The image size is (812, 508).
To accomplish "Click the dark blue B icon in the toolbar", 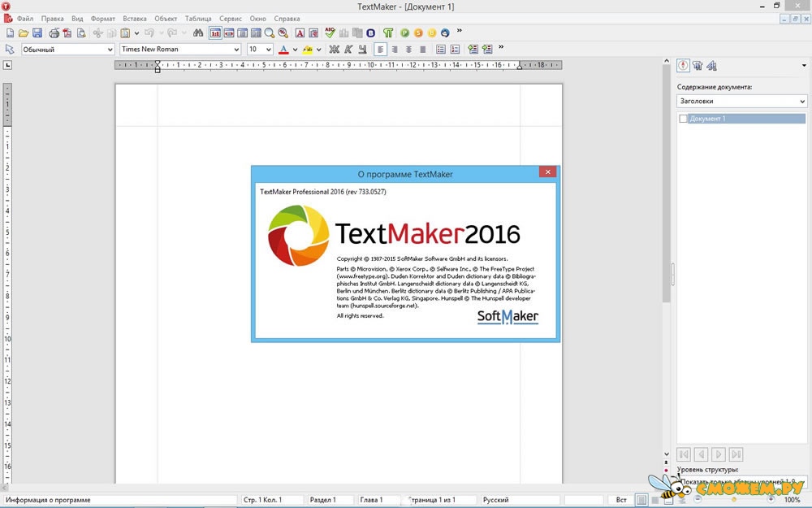I will 371,33.
